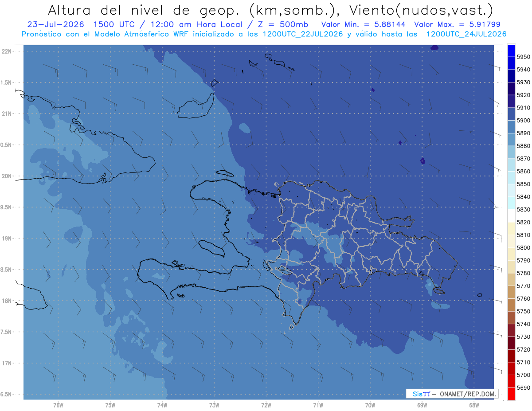
Task: Select the valid-until stamp '1200UTC_24JUL2026'
Action: (466, 34)
